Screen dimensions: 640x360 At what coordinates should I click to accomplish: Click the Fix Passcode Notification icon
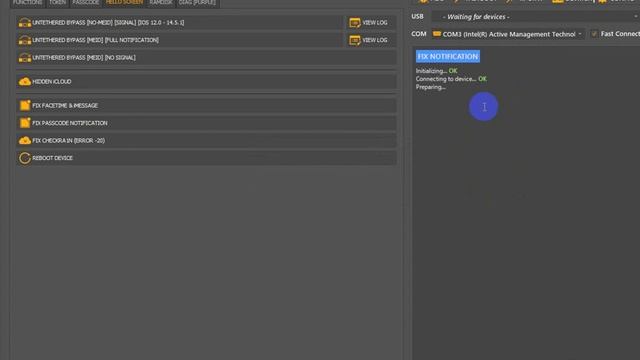[x=24, y=123]
